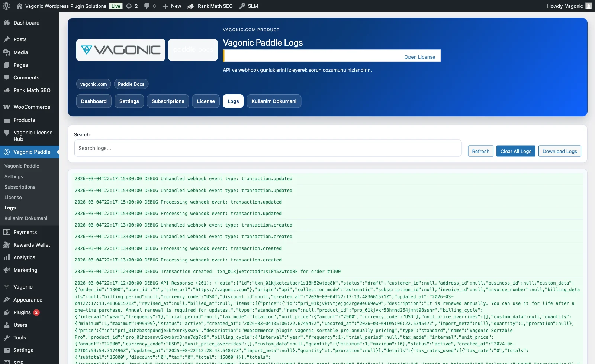This screenshot has width=595, height=364.
Task: Open the Users icon in sidebar
Action: tap(7, 325)
